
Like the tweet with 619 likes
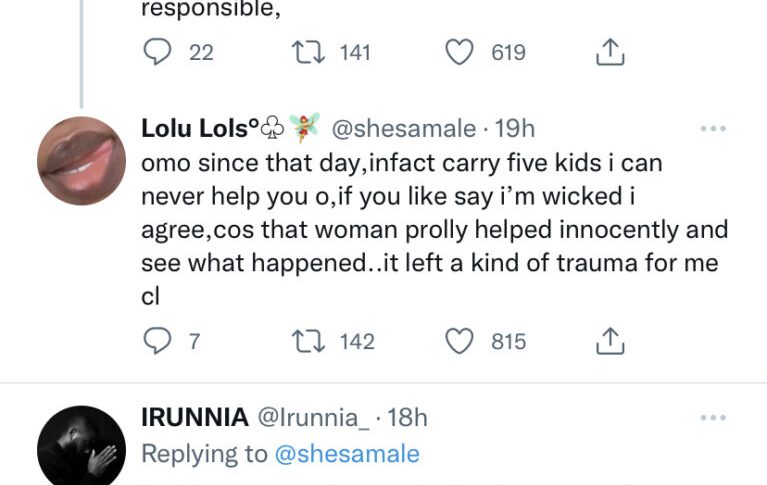pyautogui.click(x=458, y=52)
